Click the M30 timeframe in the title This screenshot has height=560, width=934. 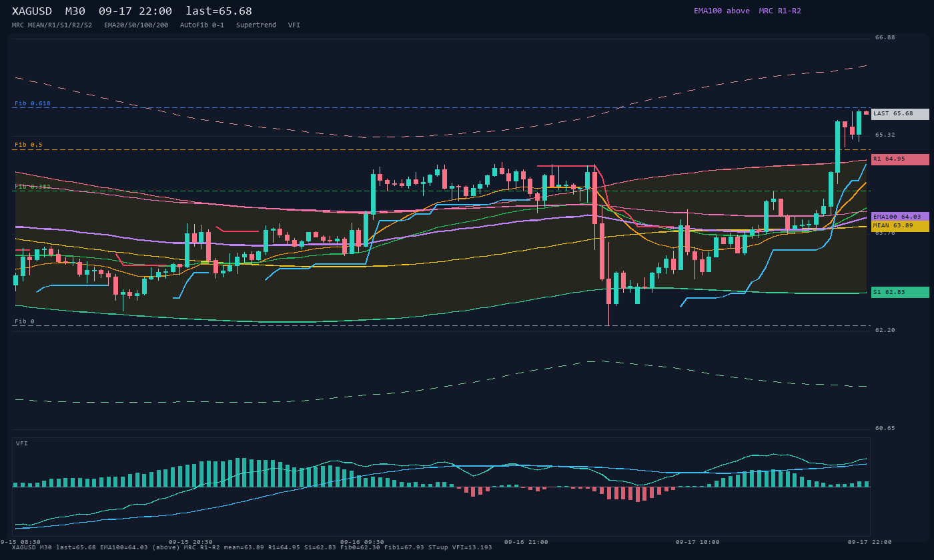click(x=75, y=11)
